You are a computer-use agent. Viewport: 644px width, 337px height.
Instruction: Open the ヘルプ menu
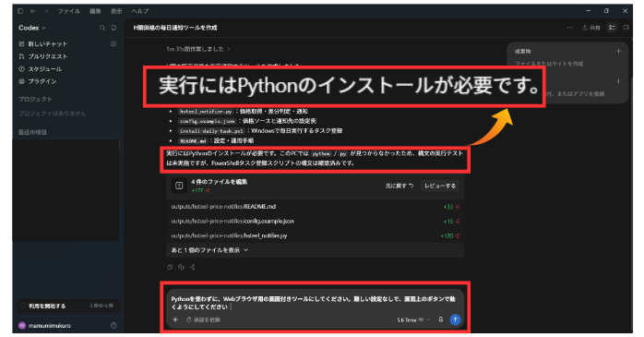(x=140, y=11)
